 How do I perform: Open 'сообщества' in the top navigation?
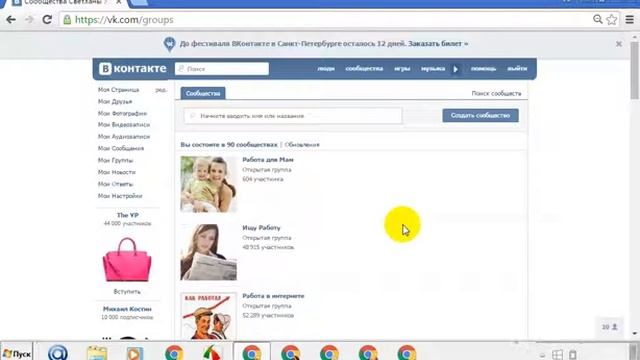click(x=364, y=69)
